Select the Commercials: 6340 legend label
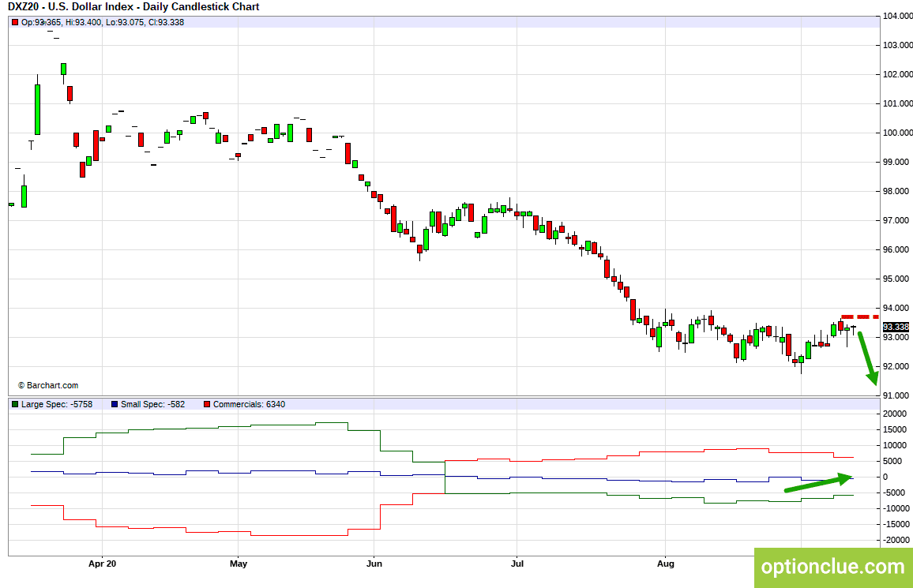The image size is (913, 588). [x=250, y=404]
